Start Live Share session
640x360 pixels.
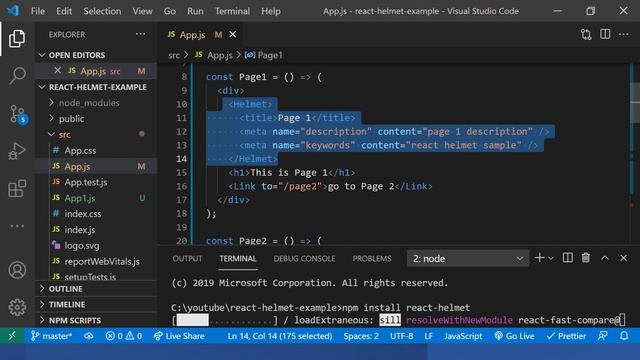click(179, 336)
